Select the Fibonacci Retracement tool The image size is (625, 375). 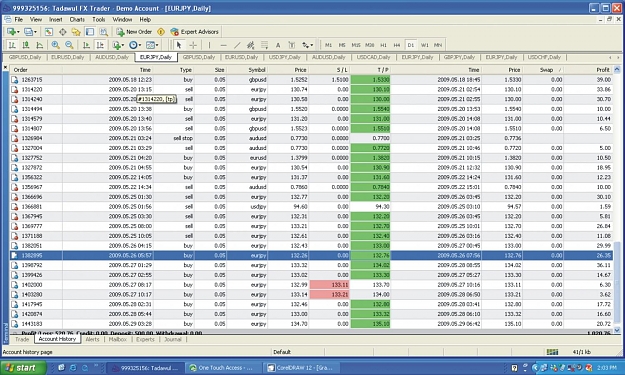(x=264, y=45)
